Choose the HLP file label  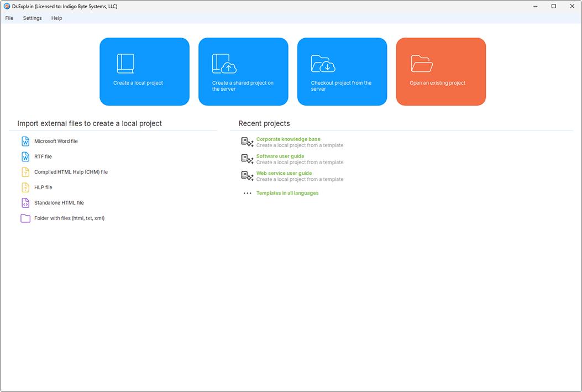point(43,187)
